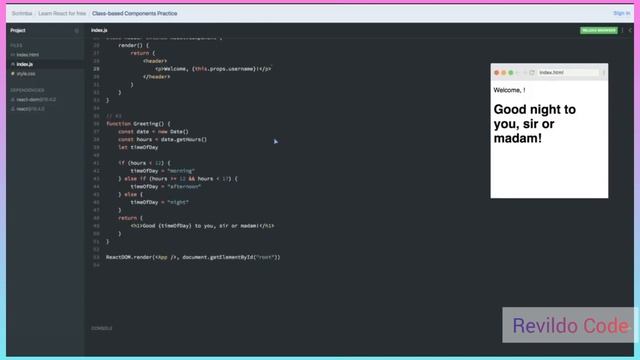Open the mini browser three-dot menu

point(604,73)
